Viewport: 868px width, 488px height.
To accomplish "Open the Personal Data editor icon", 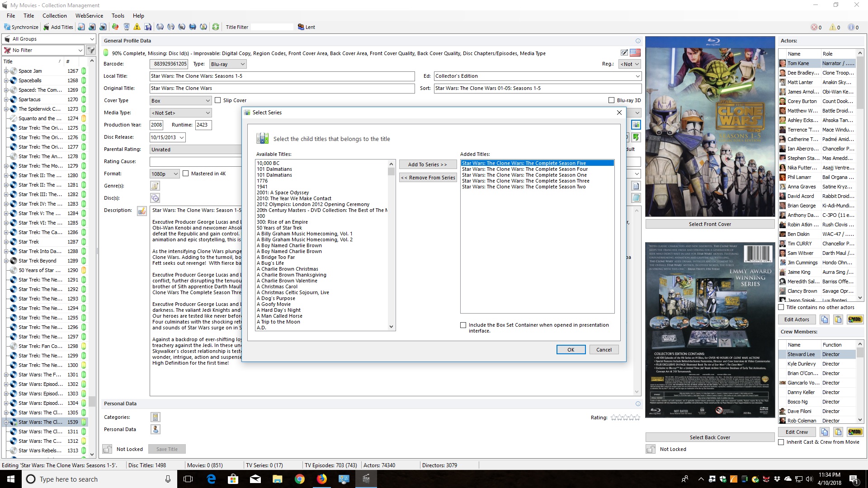I will (x=156, y=429).
